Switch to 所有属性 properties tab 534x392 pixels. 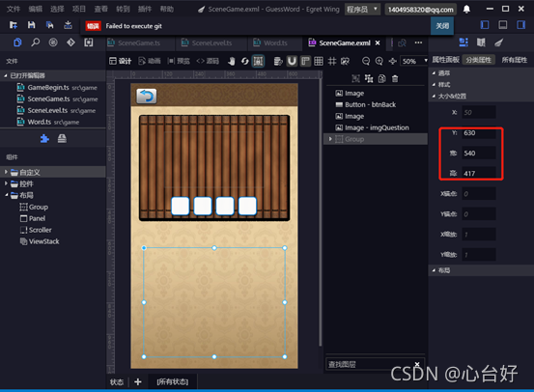click(x=515, y=60)
